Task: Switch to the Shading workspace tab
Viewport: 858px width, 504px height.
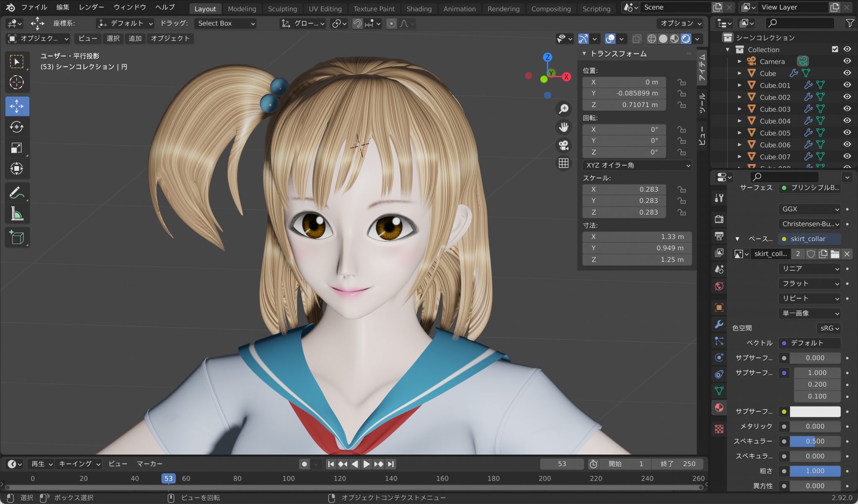Action: coord(419,8)
